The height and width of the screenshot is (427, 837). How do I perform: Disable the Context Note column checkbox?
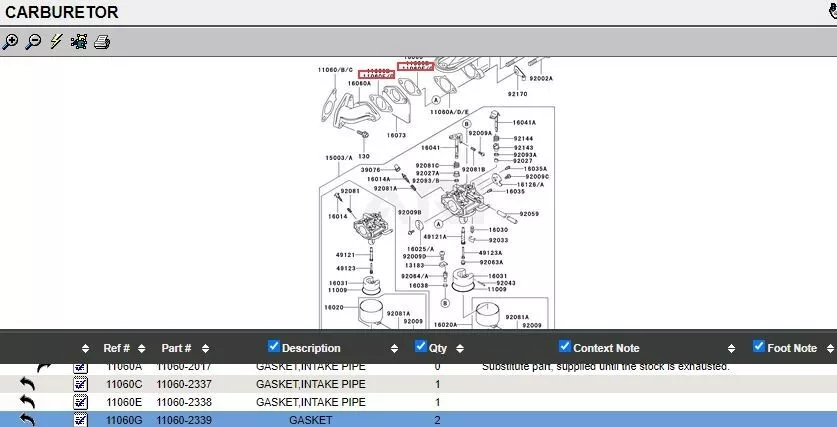click(x=565, y=347)
